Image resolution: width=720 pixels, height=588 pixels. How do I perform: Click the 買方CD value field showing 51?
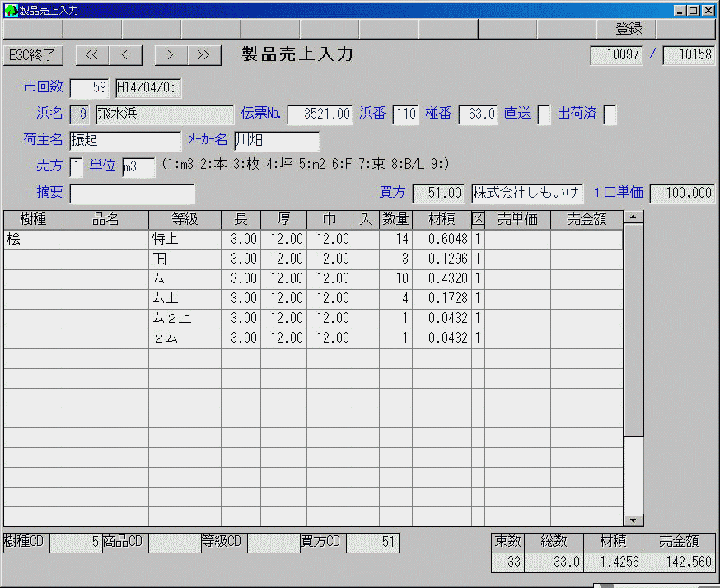pyautogui.click(x=372, y=543)
